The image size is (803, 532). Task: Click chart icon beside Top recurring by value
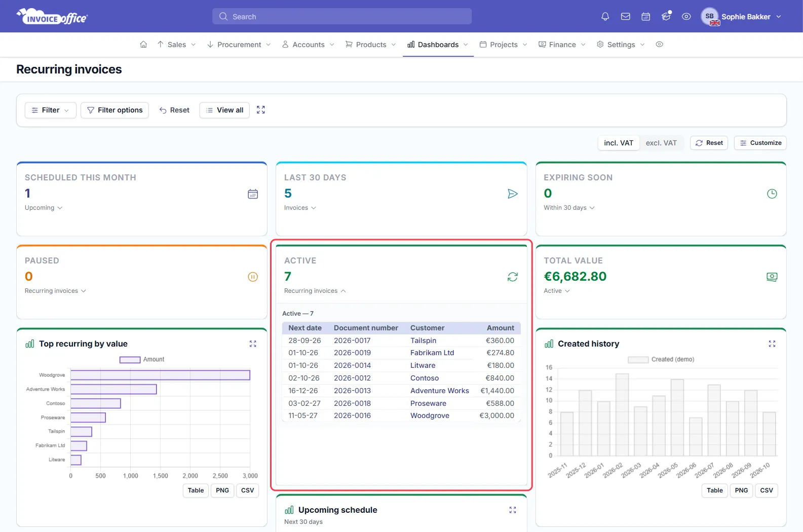coord(30,344)
